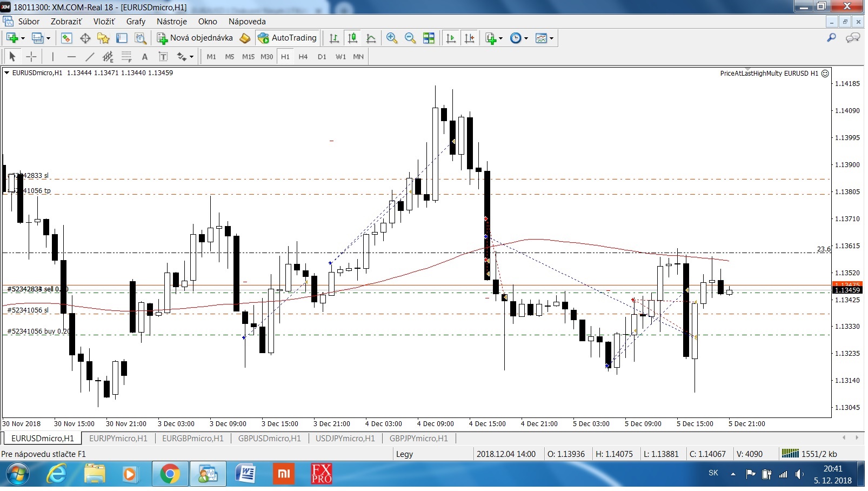This screenshot has height=491, width=868.
Task: Expand the periods clock dropdown arrow
Action: coord(526,38)
